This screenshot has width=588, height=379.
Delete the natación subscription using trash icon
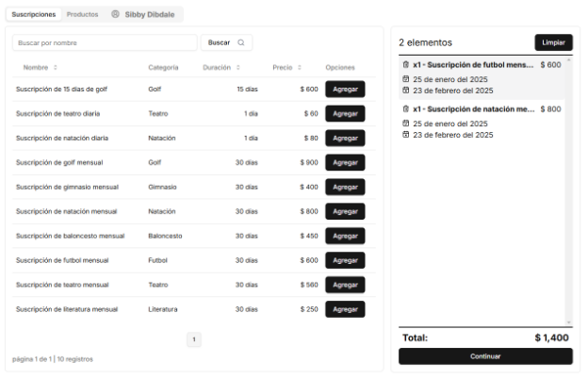406,109
